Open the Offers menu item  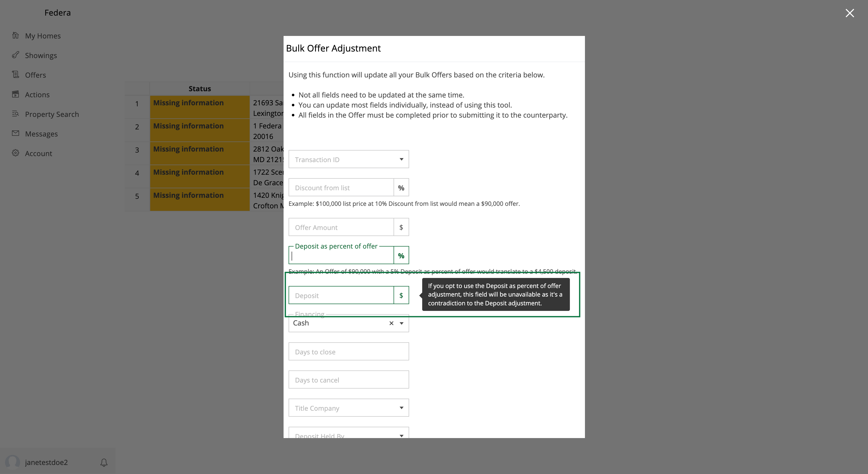(x=35, y=75)
